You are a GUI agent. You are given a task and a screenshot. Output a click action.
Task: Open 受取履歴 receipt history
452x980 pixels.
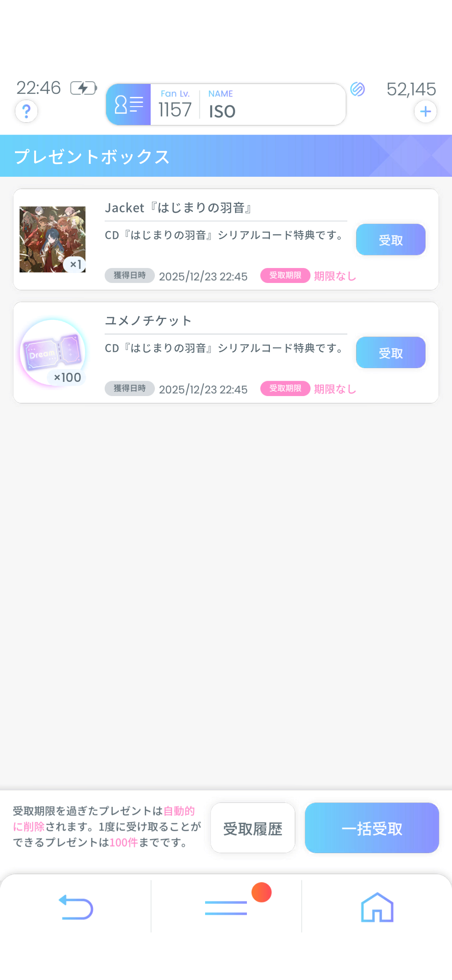(x=253, y=828)
